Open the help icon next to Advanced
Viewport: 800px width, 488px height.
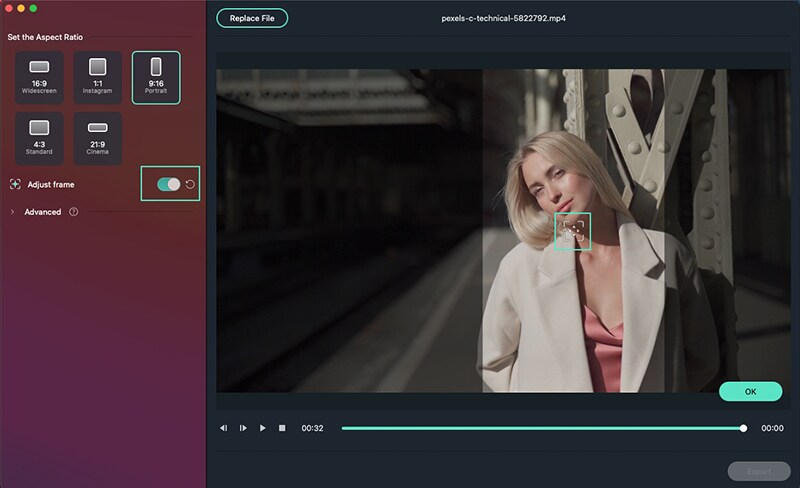tap(73, 212)
